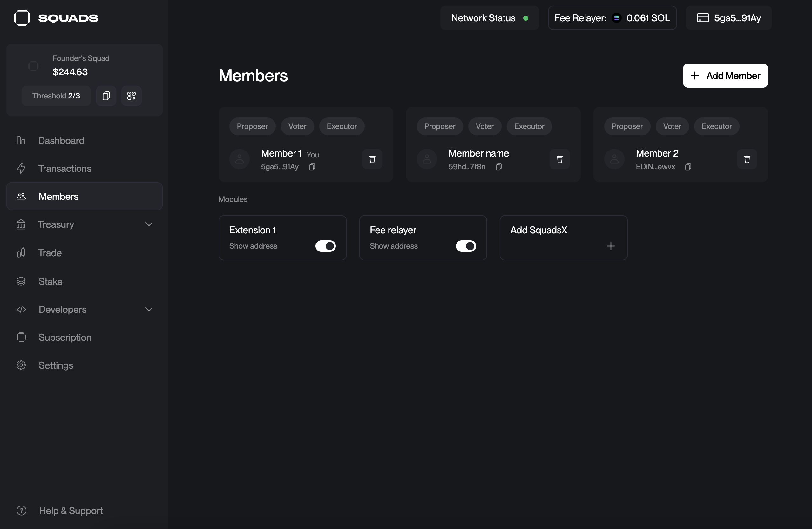
Task: Click the Add Member button
Action: point(725,76)
